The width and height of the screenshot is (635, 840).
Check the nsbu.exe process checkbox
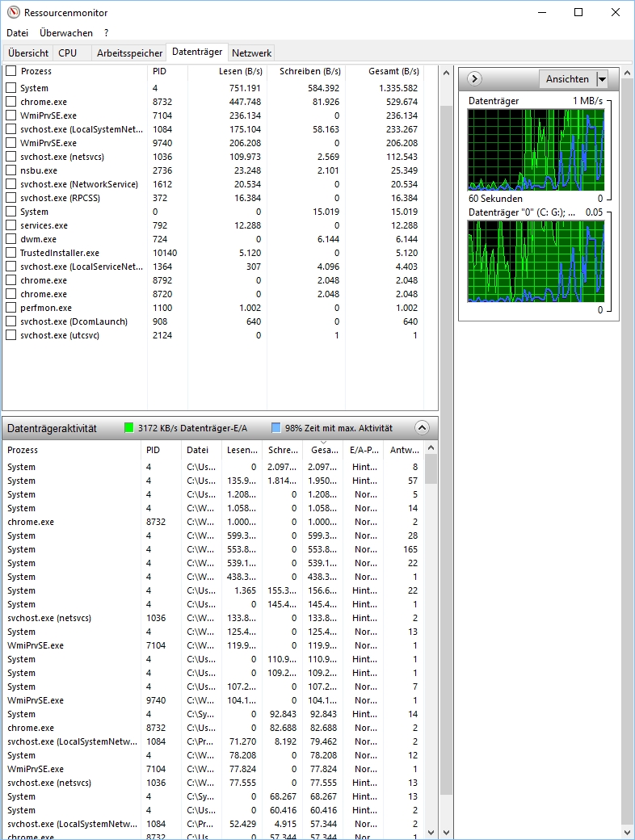pos(11,170)
